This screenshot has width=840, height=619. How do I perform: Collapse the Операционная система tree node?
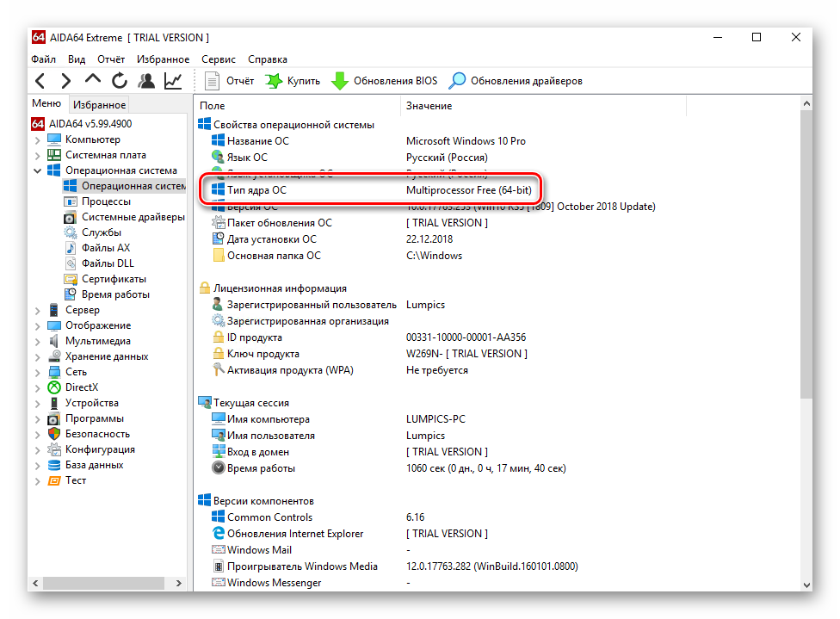[x=38, y=170]
